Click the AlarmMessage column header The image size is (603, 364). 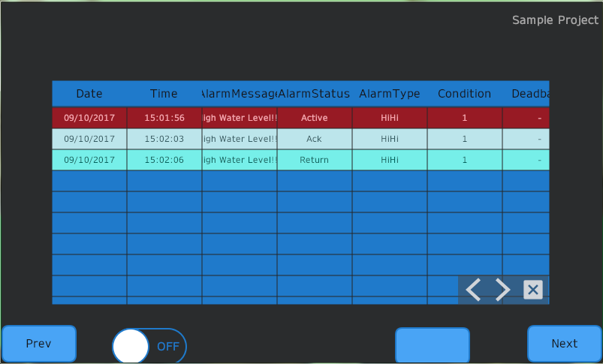tap(240, 94)
